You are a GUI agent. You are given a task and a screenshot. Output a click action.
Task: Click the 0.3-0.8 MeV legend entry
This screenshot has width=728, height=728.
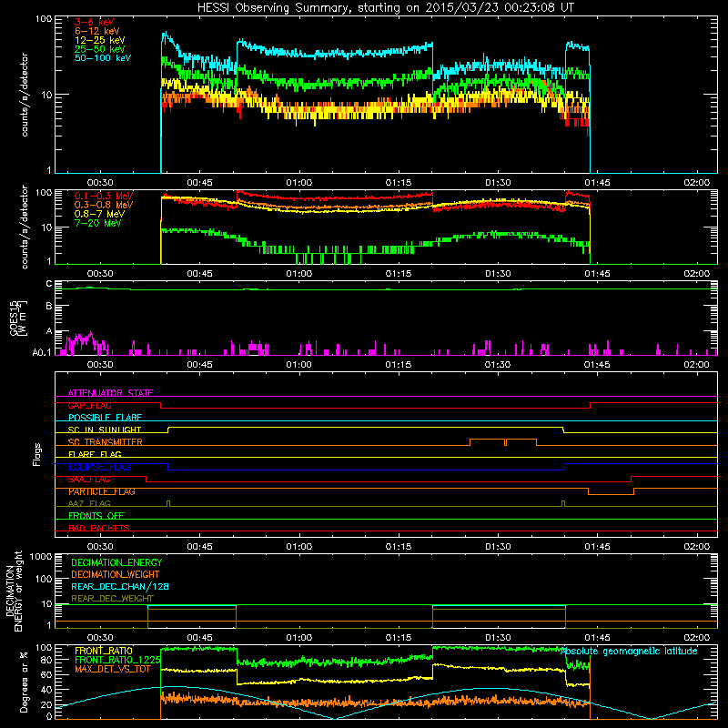point(104,205)
